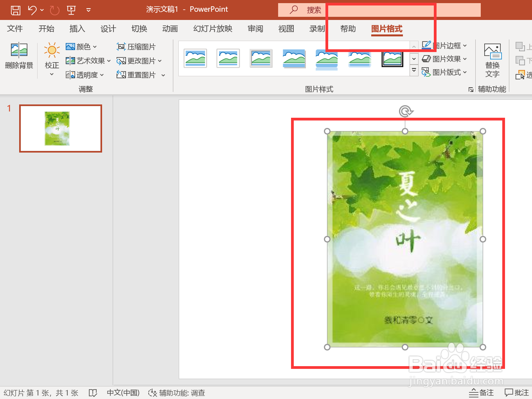Open the 切换 tab
The height and width of the screenshot is (399, 532).
pos(139,29)
